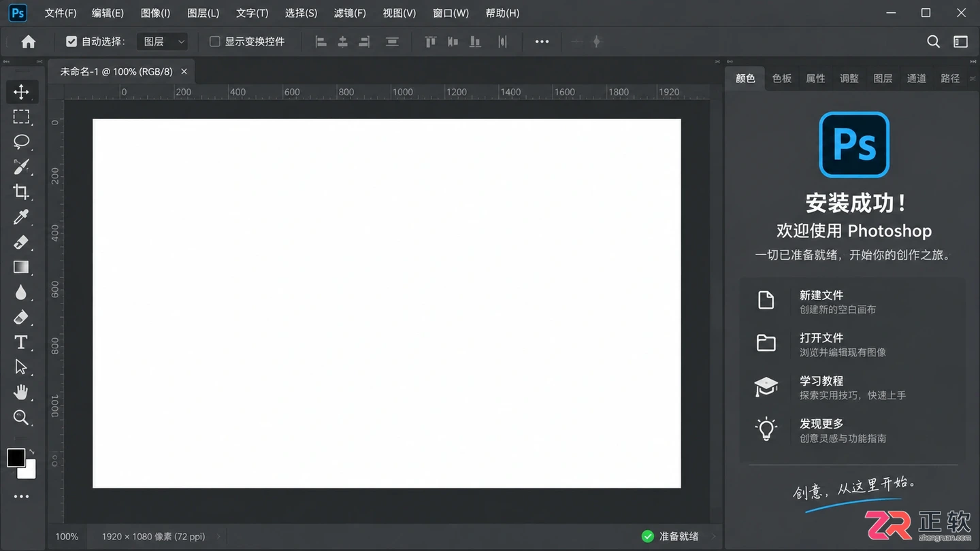Click the large Ps logo in welcome panel
This screenshot has height=551, width=980.
pyautogui.click(x=854, y=145)
